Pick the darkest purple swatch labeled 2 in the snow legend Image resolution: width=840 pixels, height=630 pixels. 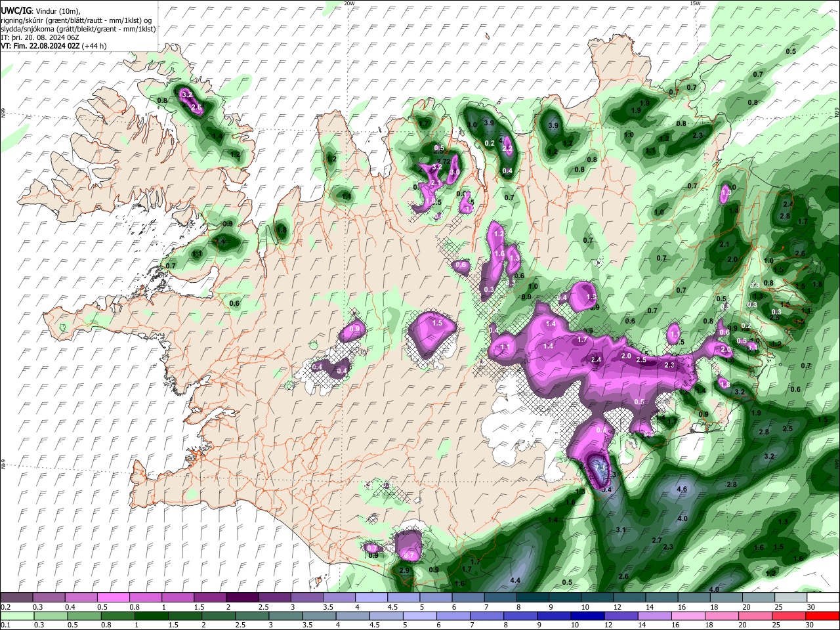[241, 598]
